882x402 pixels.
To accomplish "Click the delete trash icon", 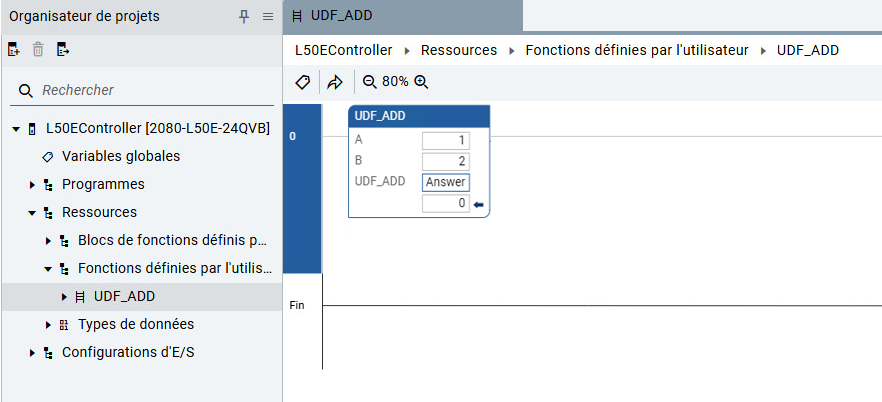I will tap(38, 49).
